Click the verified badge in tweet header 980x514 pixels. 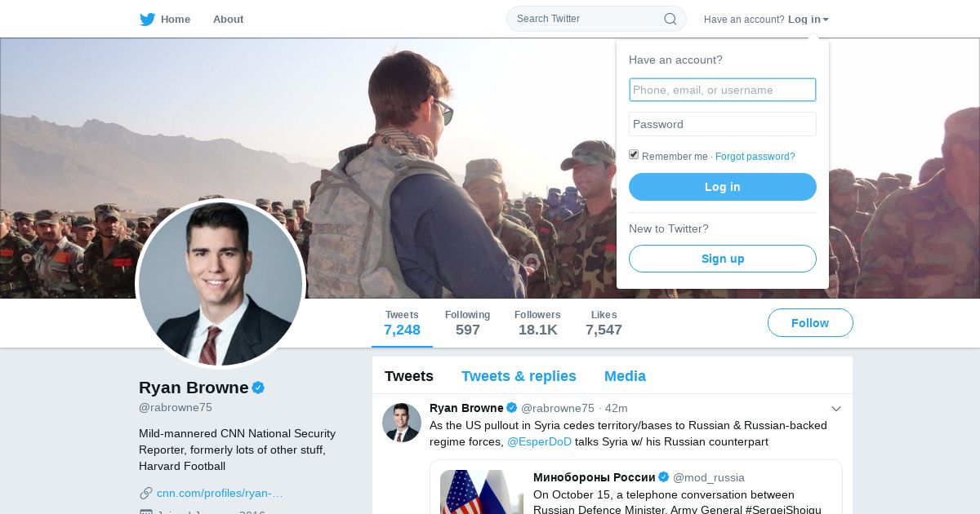pyautogui.click(x=512, y=408)
